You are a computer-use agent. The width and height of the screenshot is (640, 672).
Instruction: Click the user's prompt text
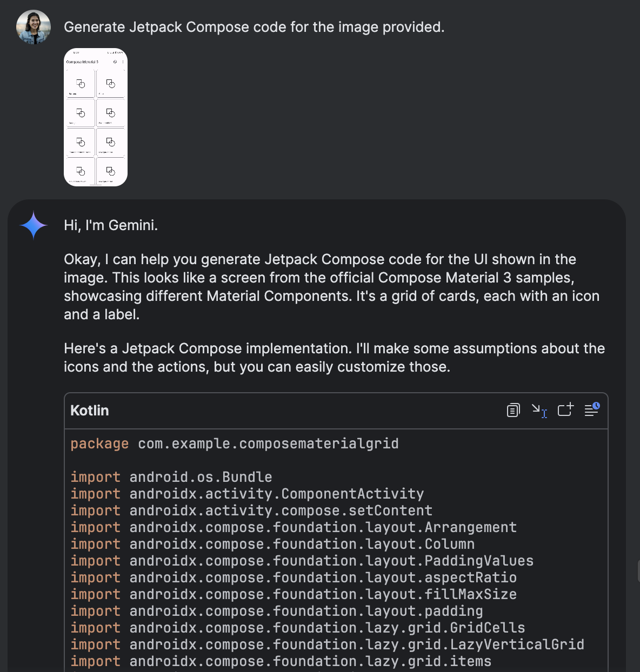pos(254,26)
